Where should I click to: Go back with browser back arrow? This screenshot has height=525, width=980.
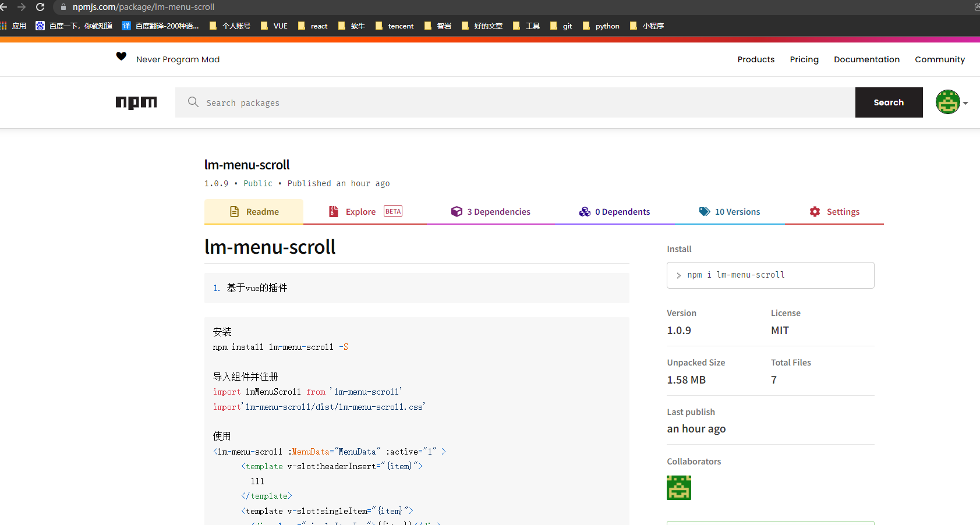[3, 7]
